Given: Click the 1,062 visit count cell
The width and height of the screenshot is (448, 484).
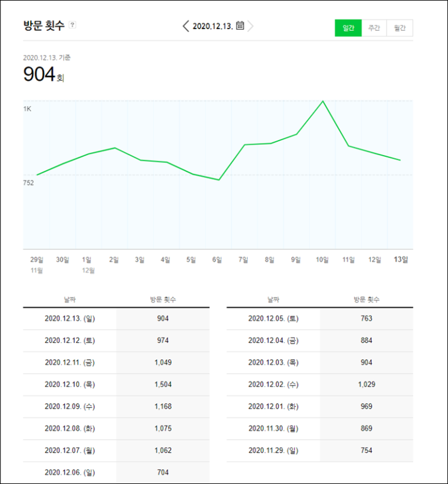Looking at the screenshot, I should (x=163, y=451).
